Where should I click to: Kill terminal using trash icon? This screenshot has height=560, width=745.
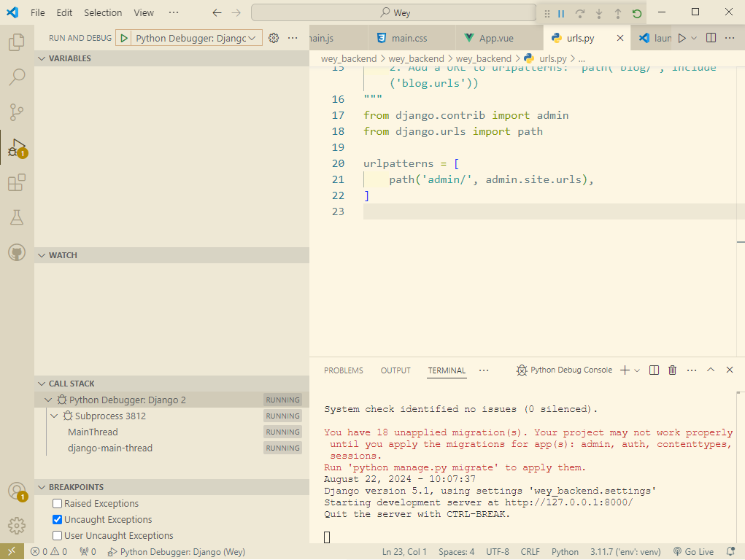coord(673,370)
